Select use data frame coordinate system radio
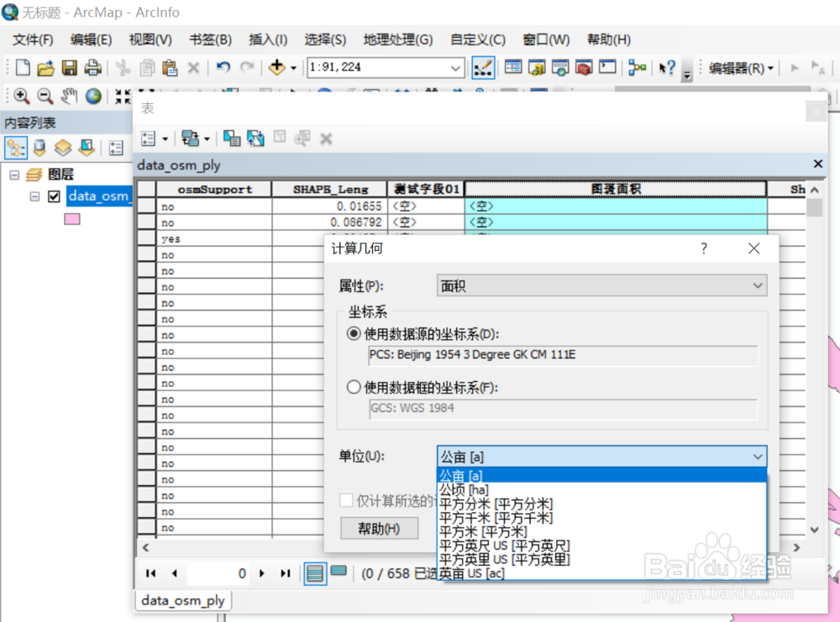The image size is (840, 622). click(354, 387)
